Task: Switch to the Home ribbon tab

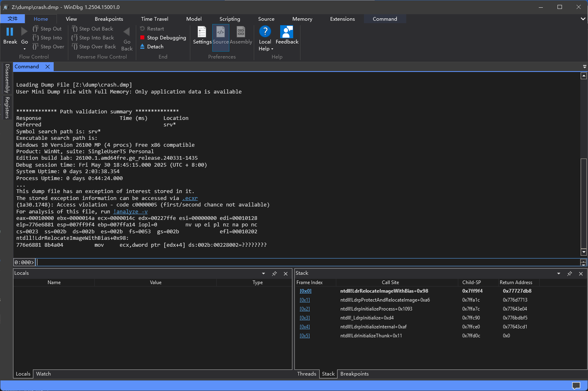Action: click(41, 19)
